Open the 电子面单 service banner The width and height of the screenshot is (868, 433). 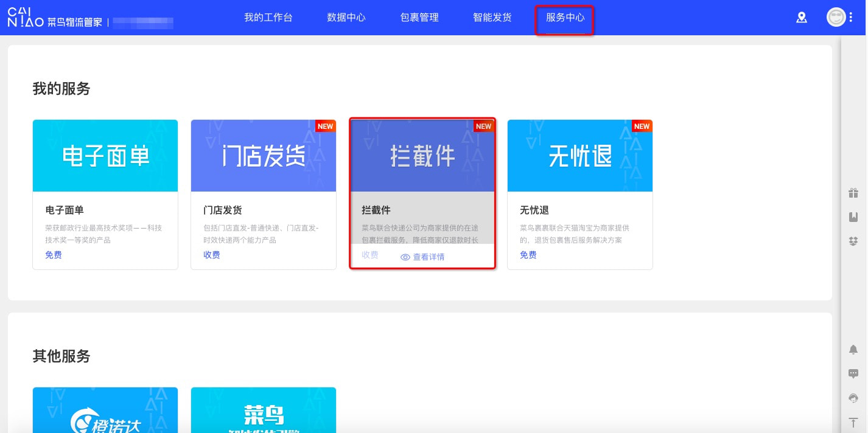point(105,156)
